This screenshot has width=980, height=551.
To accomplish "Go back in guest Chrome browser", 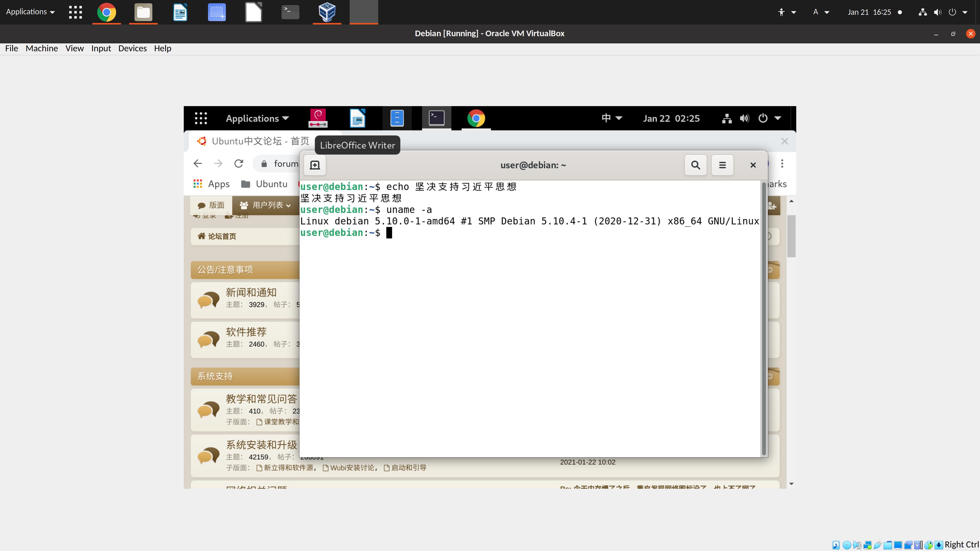I will coord(198,164).
